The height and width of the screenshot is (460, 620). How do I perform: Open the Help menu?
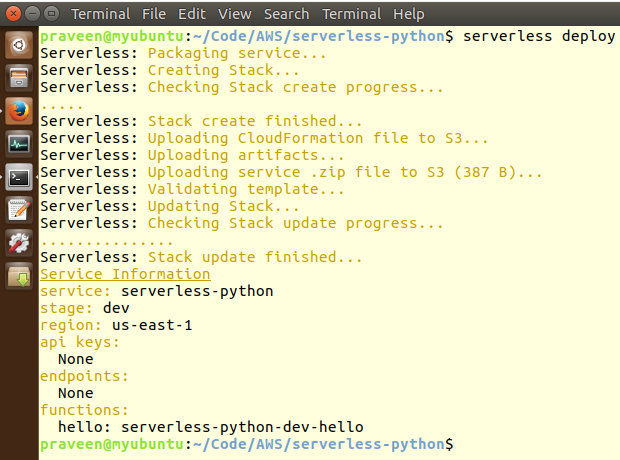tap(408, 14)
